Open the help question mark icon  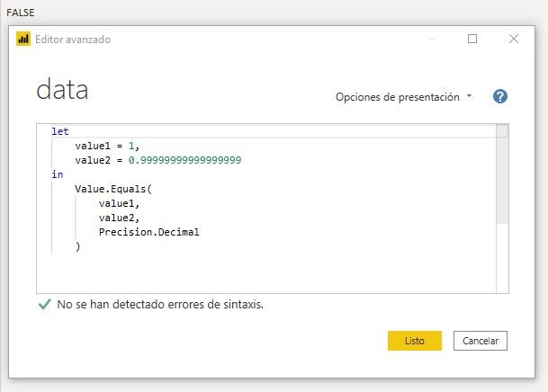[x=500, y=97]
